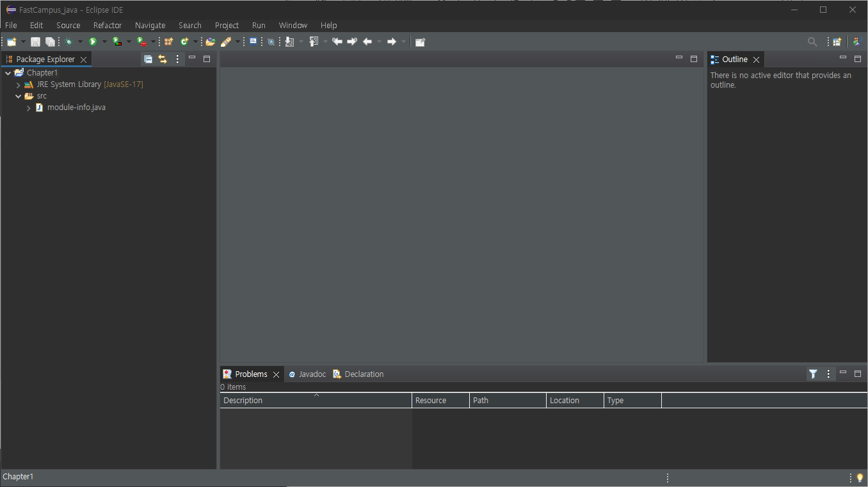Click Collapse All in Package Explorer
The width and height of the screenshot is (868, 487).
(148, 59)
